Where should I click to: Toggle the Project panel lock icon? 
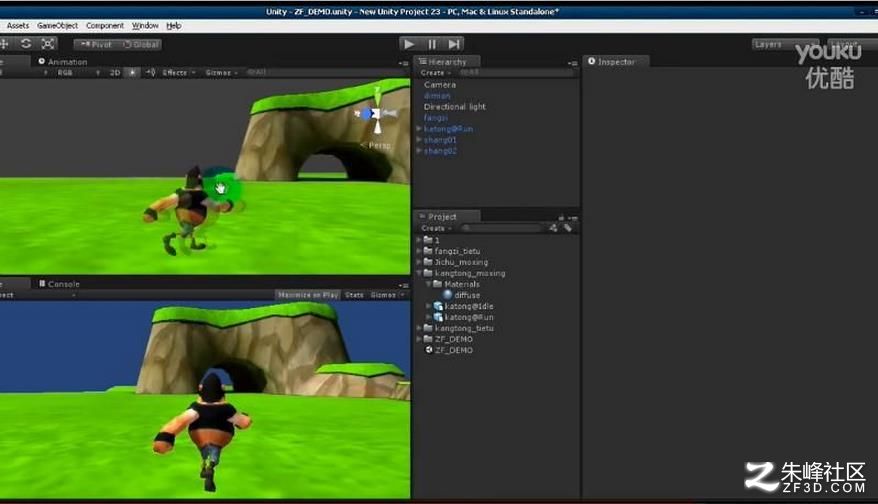(561, 218)
